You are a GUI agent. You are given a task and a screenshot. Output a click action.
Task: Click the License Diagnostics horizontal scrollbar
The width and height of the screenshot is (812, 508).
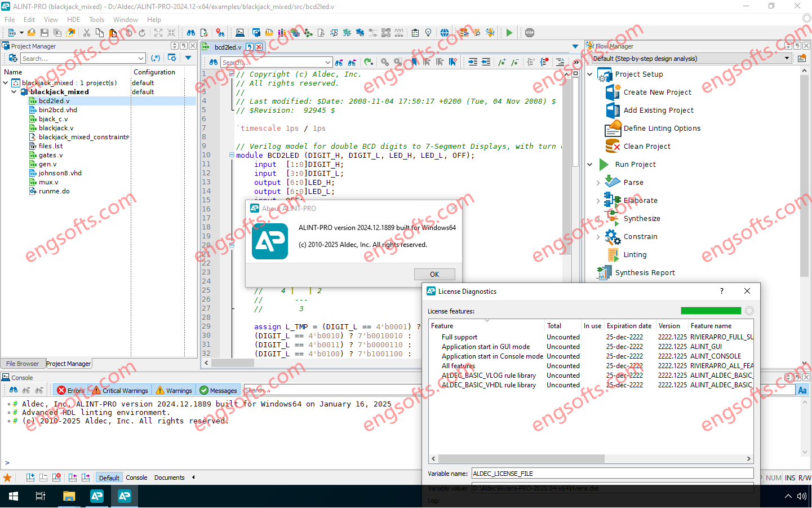(x=591, y=458)
